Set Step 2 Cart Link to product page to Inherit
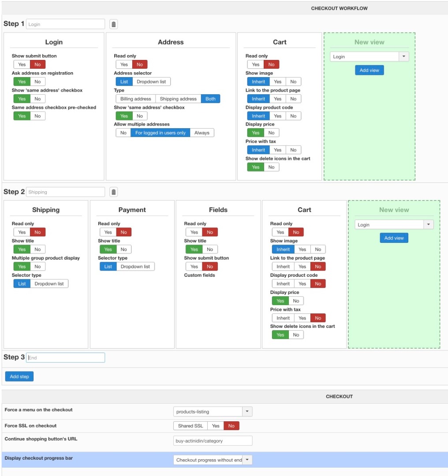The height and width of the screenshot is (476, 448). (x=283, y=267)
